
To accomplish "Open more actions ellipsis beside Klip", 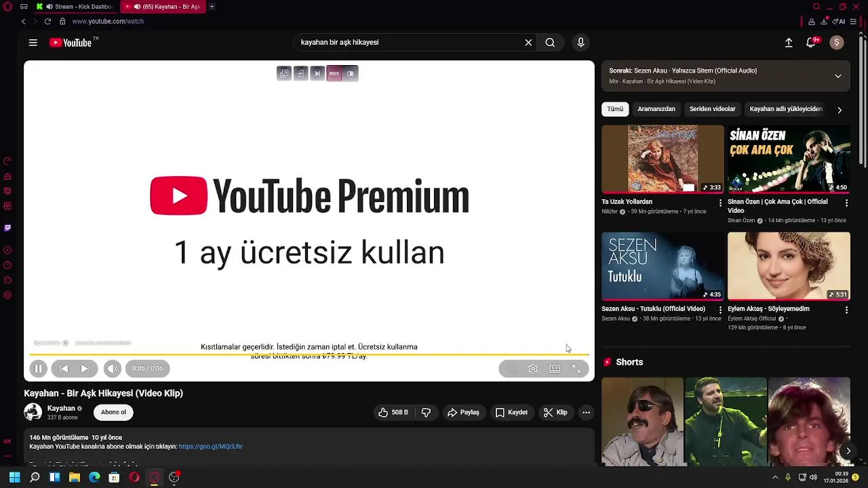I will pyautogui.click(x=586, y=412).
